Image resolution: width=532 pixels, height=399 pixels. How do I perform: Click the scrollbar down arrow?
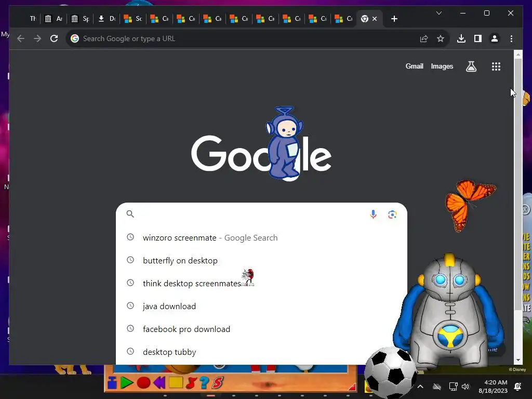pos(518,360)
